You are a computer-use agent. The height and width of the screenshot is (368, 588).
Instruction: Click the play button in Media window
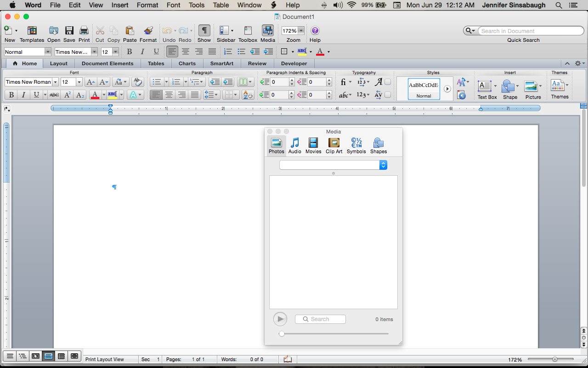click(280, 319)
